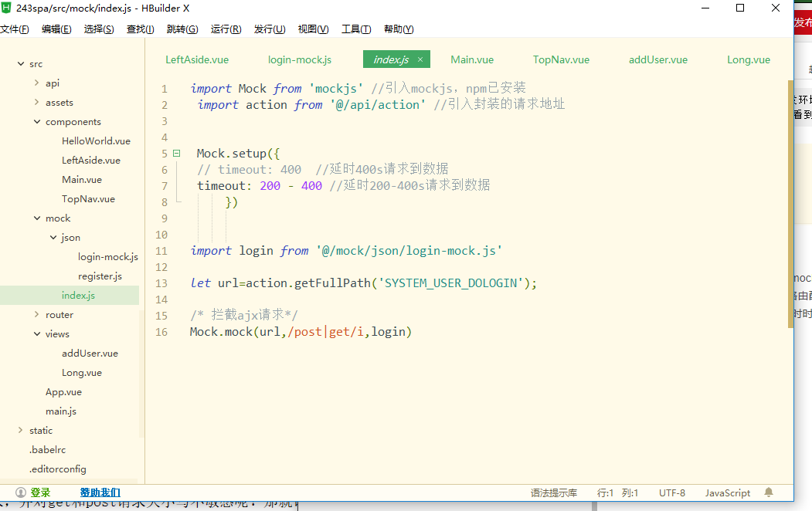Open Long.vue in file tree
This screenshot has height=511, width=812.
tap(81, 372)
